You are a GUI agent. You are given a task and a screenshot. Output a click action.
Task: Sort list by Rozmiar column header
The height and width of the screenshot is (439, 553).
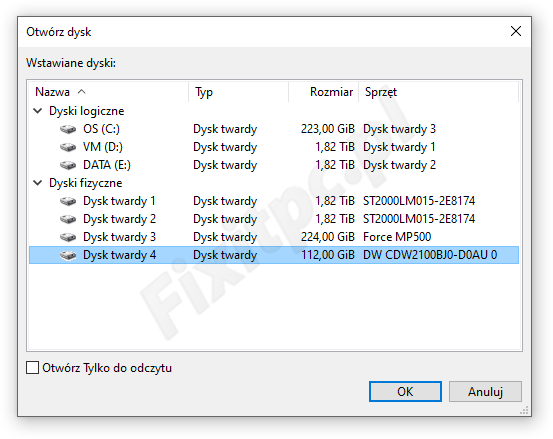point(324,92)
